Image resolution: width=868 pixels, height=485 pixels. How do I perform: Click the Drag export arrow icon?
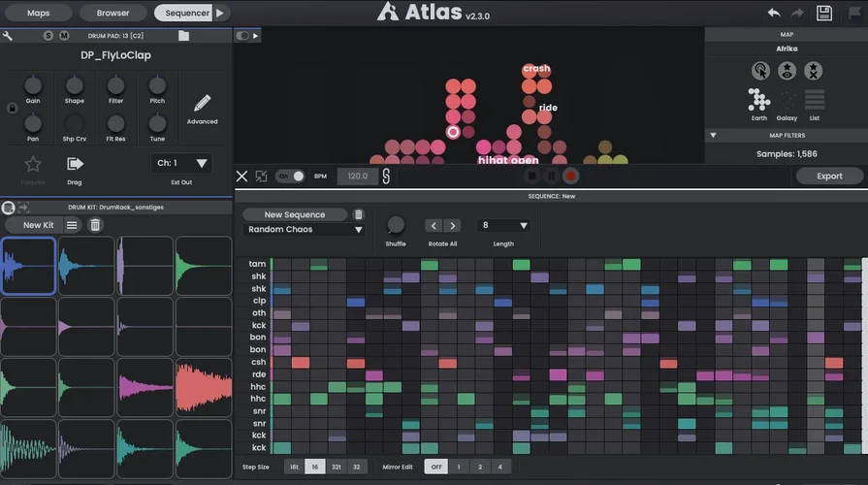[76, 164]
